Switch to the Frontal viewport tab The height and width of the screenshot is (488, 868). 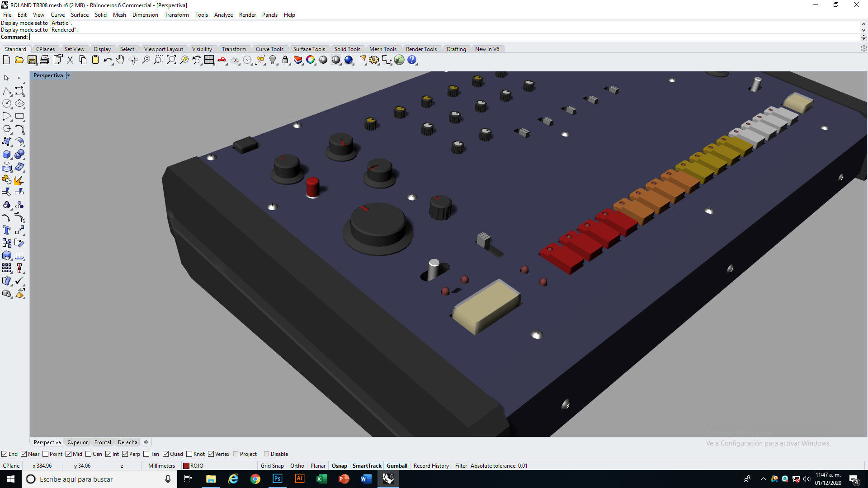click(103, 442)
